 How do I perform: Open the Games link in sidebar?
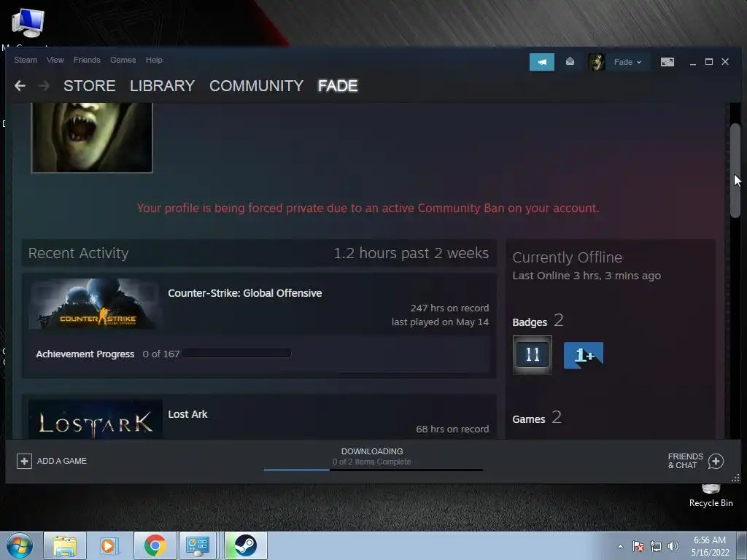coord(529,419)
